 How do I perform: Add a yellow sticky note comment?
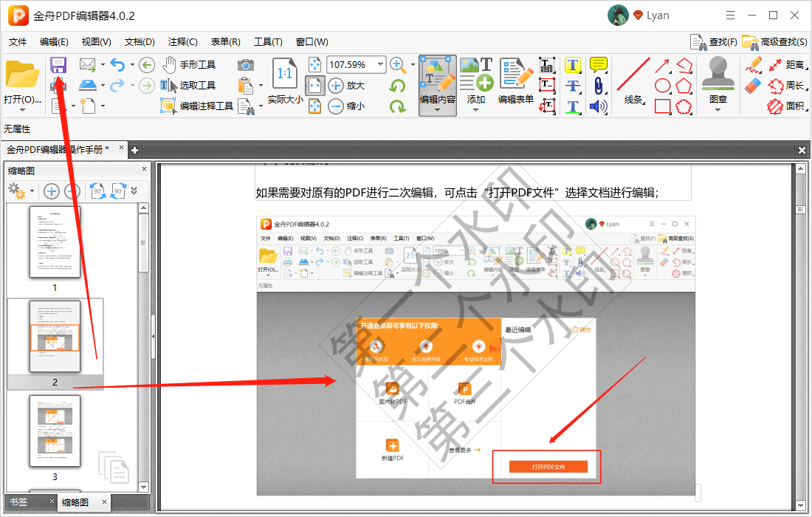pos(599,65)
